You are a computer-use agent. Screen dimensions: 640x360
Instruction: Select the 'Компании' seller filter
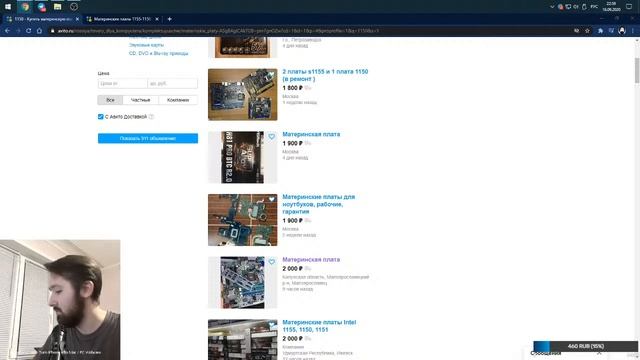tap(178, 100)
